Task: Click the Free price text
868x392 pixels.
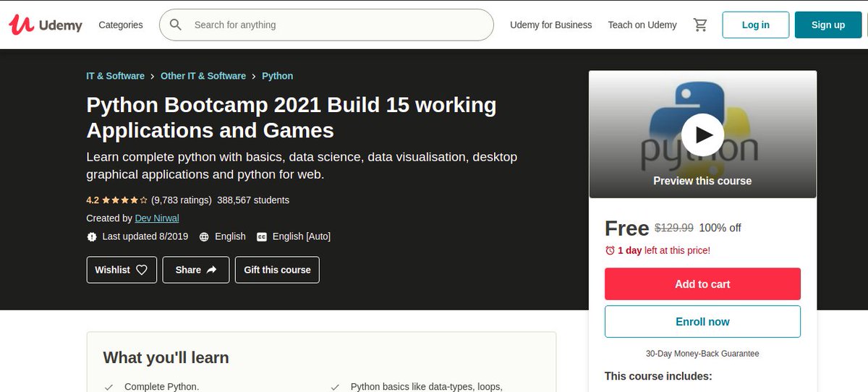Action: pyautogui.click(x=626, y=229)
